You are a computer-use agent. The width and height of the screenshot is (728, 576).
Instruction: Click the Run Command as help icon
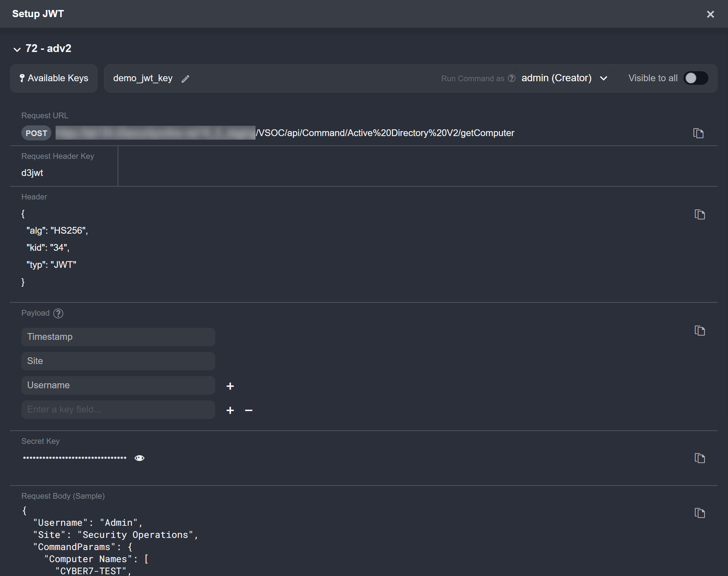(511, 78)
